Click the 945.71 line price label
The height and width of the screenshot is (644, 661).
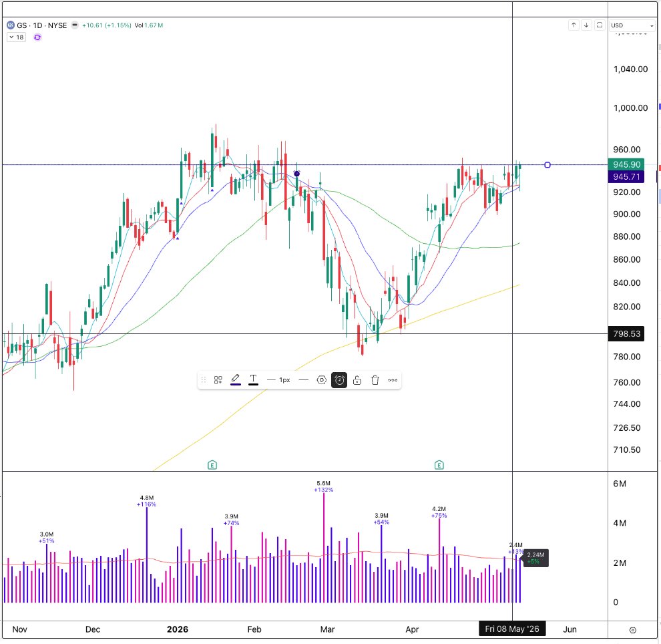click(x=626, y=177)
